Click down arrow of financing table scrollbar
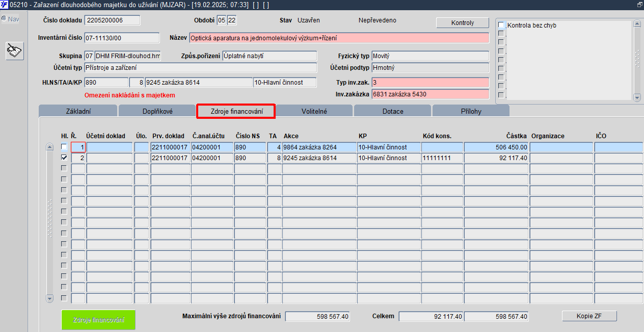 pos(49,298)
